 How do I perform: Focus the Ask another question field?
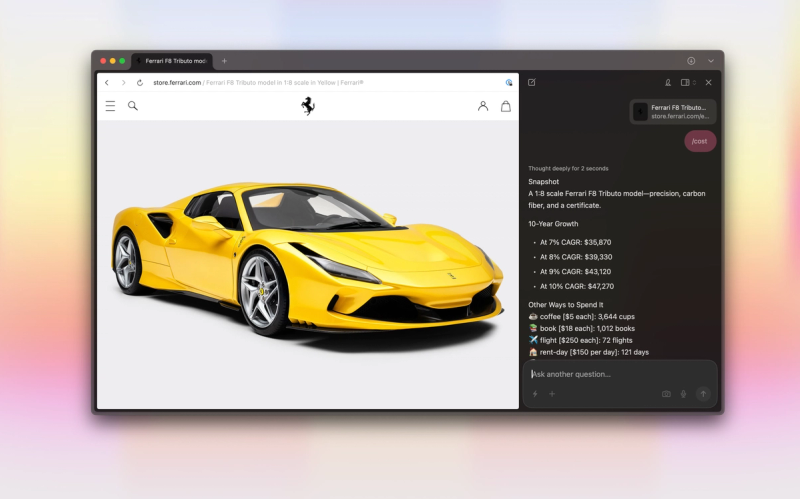pyautogui.click(x=620, y=374)
